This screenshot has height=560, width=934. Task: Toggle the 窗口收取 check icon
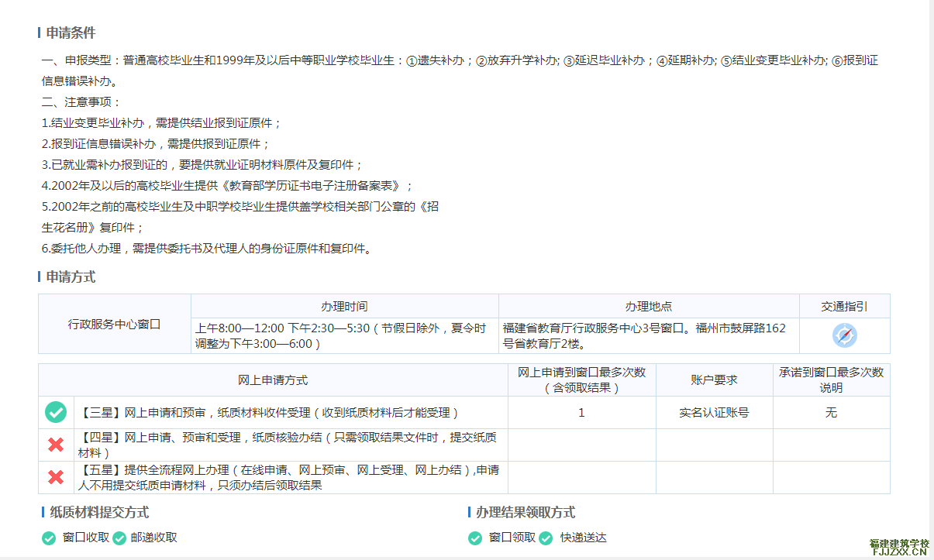click(49, 538)
